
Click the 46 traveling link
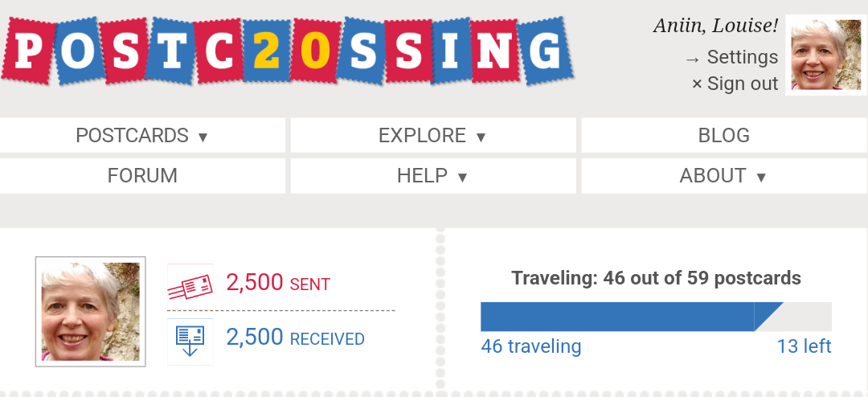point(531,346)
